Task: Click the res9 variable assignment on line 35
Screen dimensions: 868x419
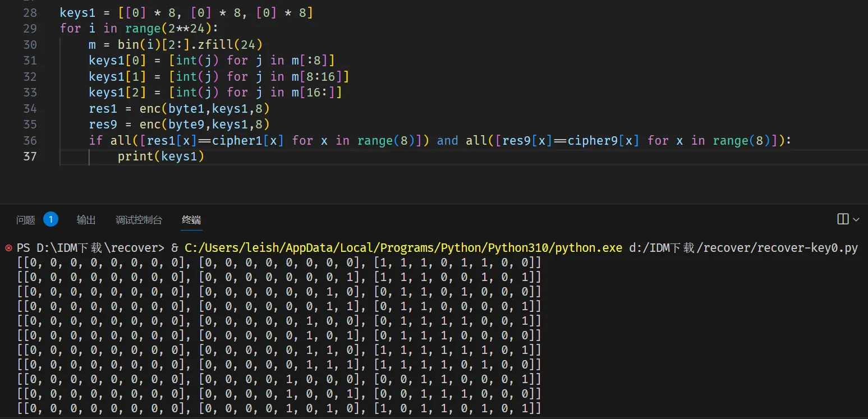Action: 103,124
